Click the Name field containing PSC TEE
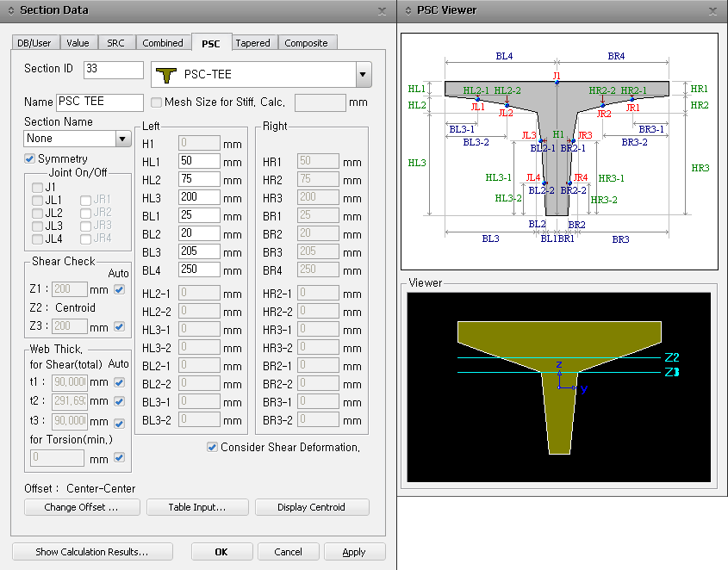The height and width of the screenshot is (570, 728). [100, 102]
